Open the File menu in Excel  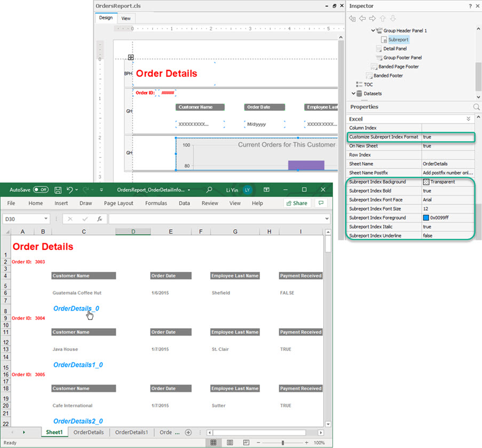[x=11, y=203]
